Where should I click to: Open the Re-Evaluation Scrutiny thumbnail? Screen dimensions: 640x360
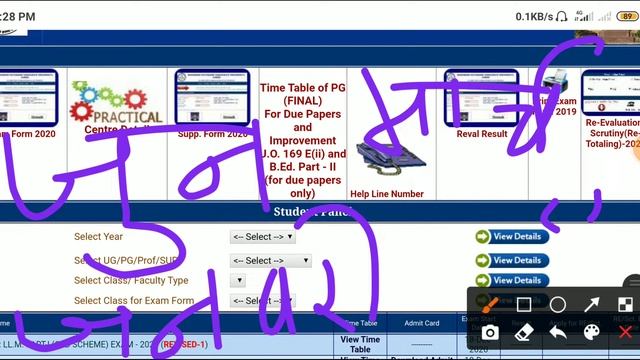611,92
